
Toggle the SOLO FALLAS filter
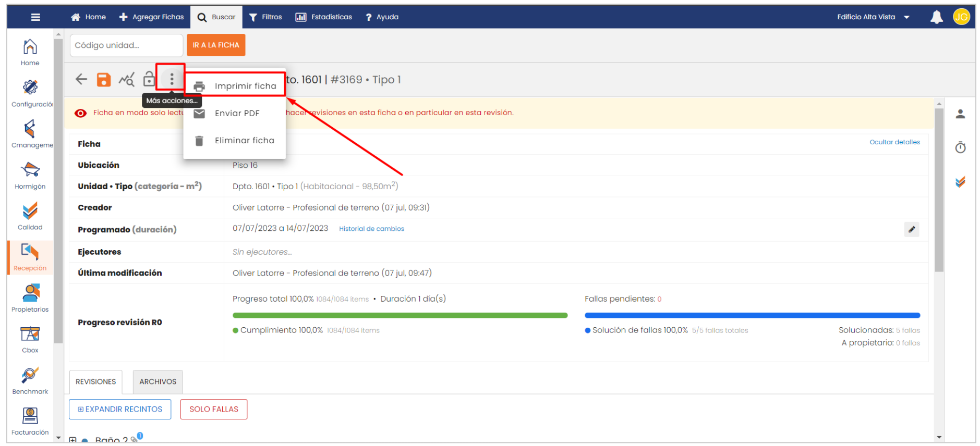click(x=213, y=409)
